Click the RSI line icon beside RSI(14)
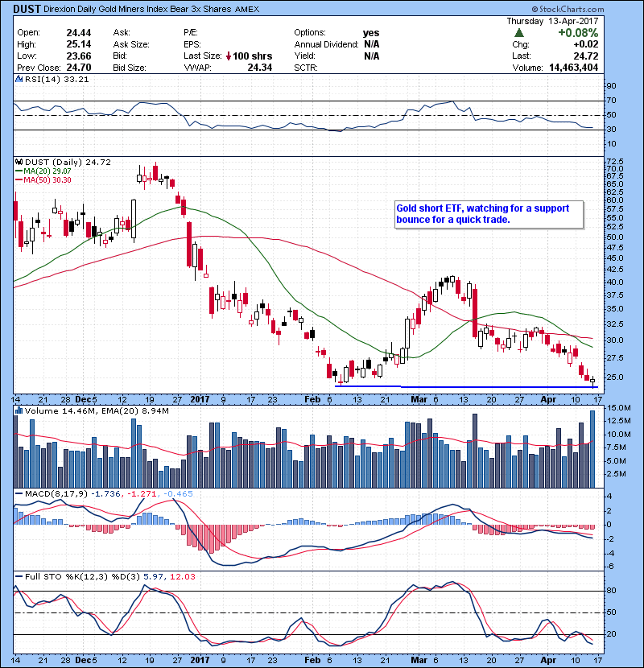This screenshot has height=668, width=644. [19, 79]
